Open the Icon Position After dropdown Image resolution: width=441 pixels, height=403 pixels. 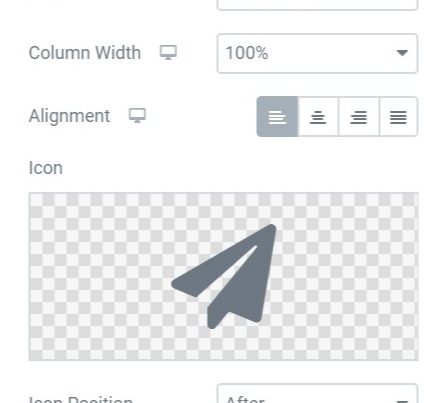pyautogui.click(x=317, y=394)
